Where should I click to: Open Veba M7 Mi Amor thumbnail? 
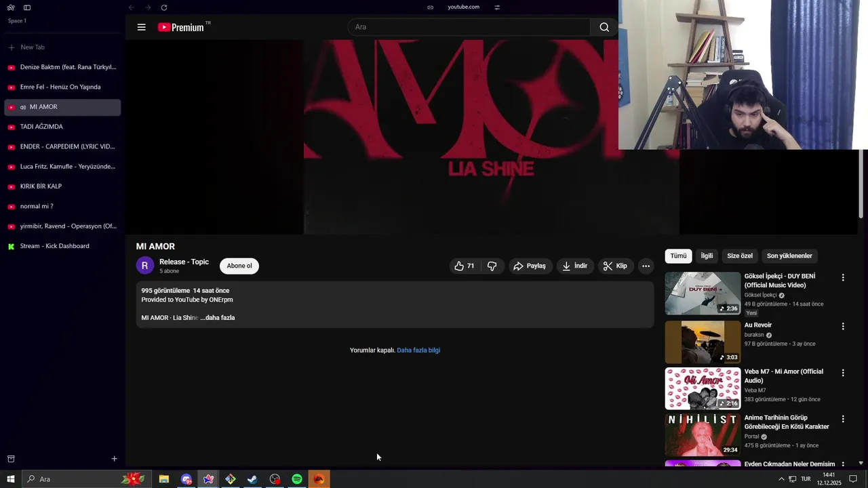point(703,388)
